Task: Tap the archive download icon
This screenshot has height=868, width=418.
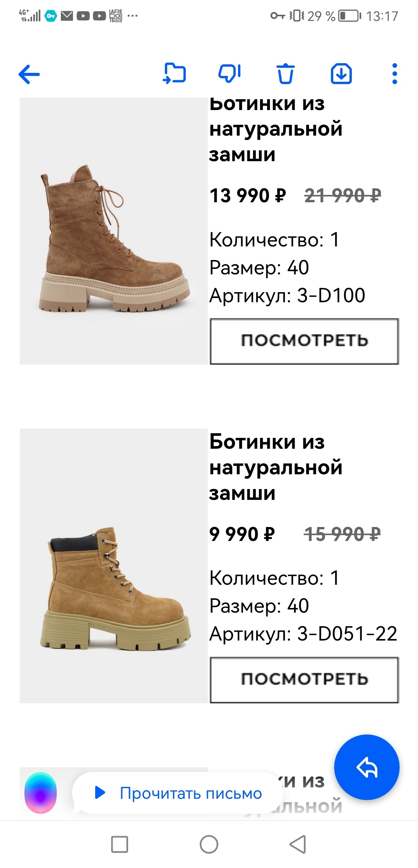Action: coord(341,73)
